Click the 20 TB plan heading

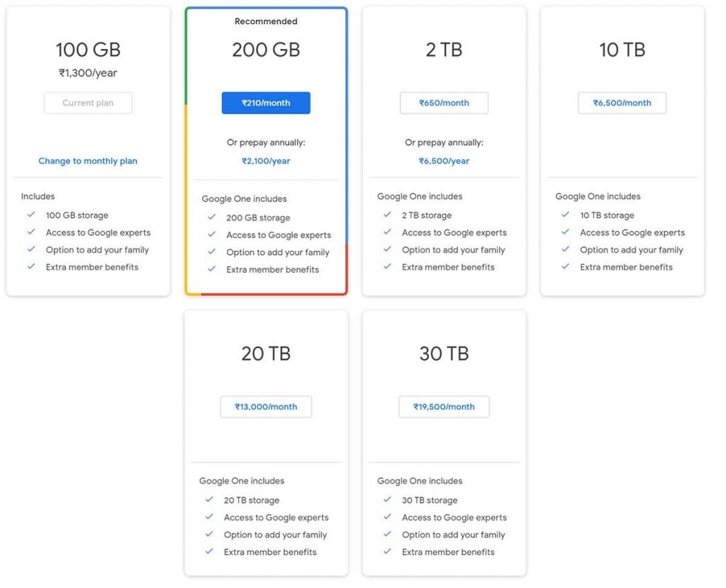pos(266,354)
